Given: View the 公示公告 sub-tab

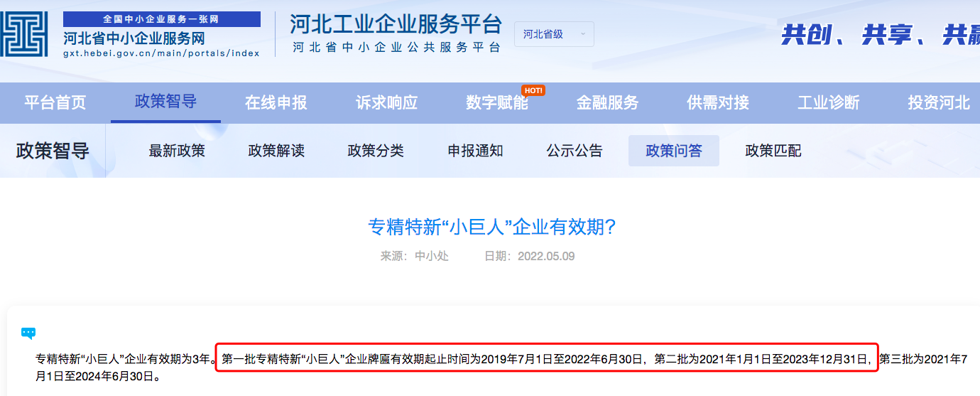Looking at the screenshot, I should (575, 151).
